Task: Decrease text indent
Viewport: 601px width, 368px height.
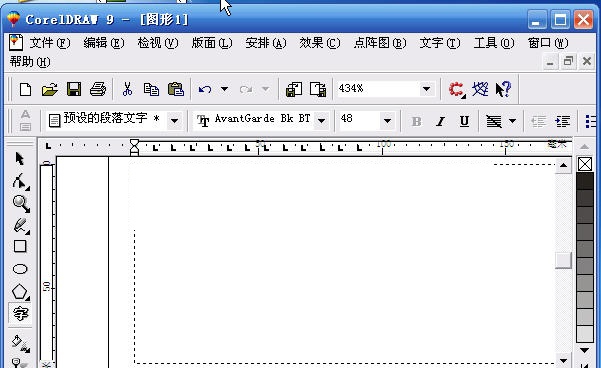Action: pyautogui.click(x=539, y=122)
